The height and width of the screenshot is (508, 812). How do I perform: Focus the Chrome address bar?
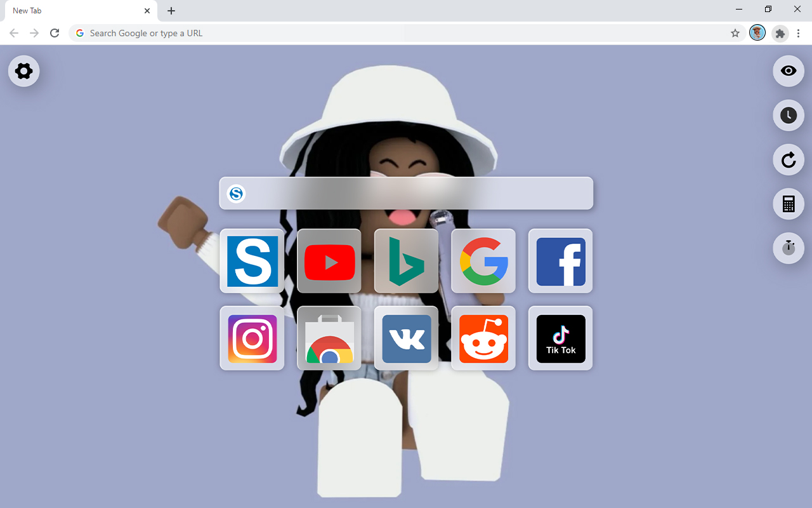click(406, 33)
